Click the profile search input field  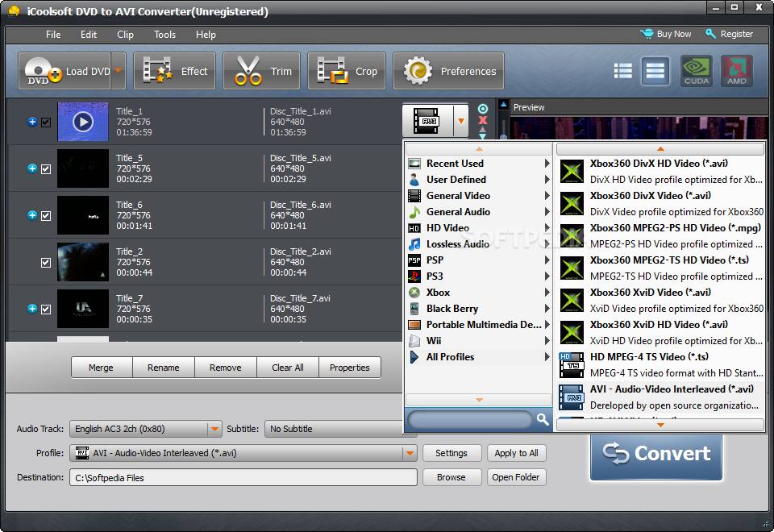(470, 419)
